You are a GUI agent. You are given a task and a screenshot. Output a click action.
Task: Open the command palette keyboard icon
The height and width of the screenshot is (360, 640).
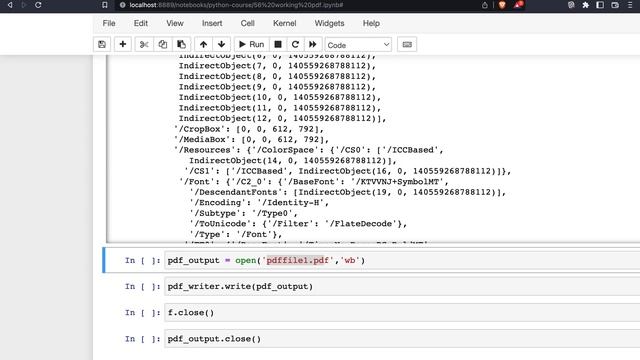(407, 44)
